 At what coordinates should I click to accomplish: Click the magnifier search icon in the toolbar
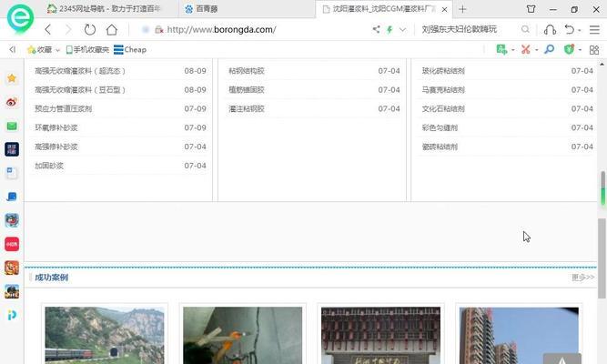[x=549, y=49]
